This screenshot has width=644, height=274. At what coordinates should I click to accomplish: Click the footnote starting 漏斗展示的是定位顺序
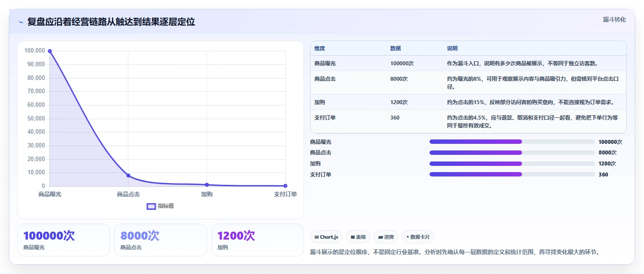pos(455,252)
